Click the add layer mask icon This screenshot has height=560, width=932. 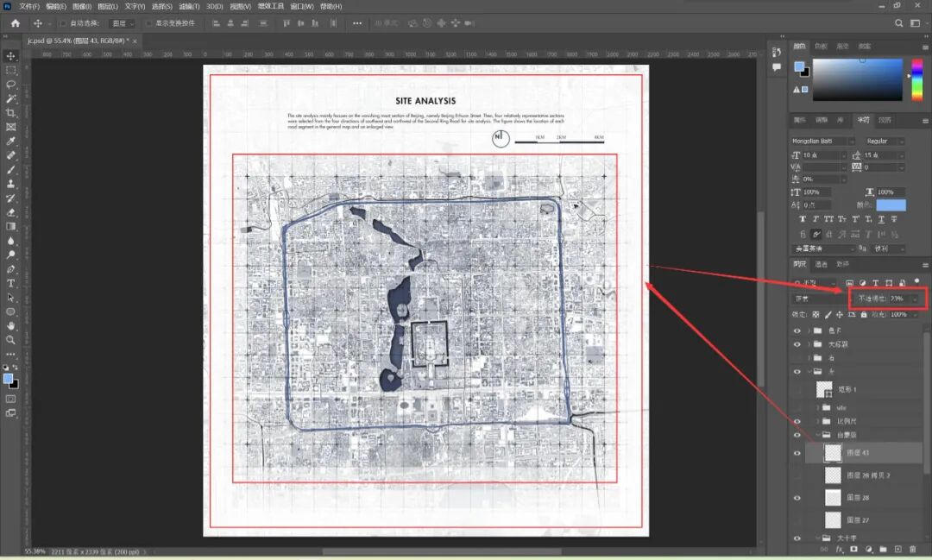pos(853,550)
